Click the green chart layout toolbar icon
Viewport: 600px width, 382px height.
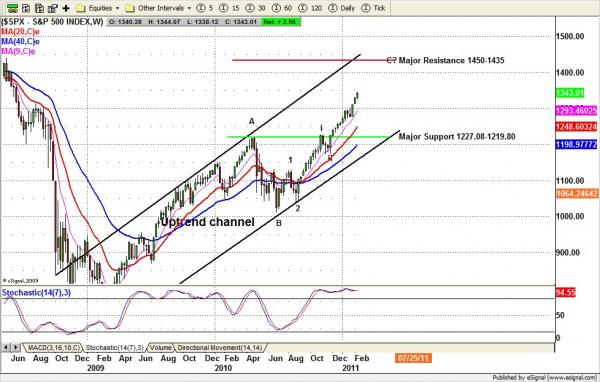[x=12, y=8]
